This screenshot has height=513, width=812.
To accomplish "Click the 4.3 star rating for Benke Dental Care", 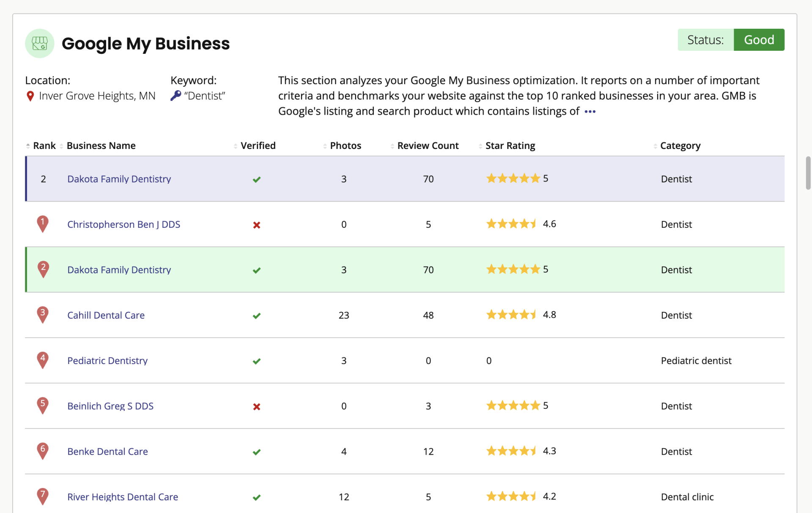I will point(521,451).
